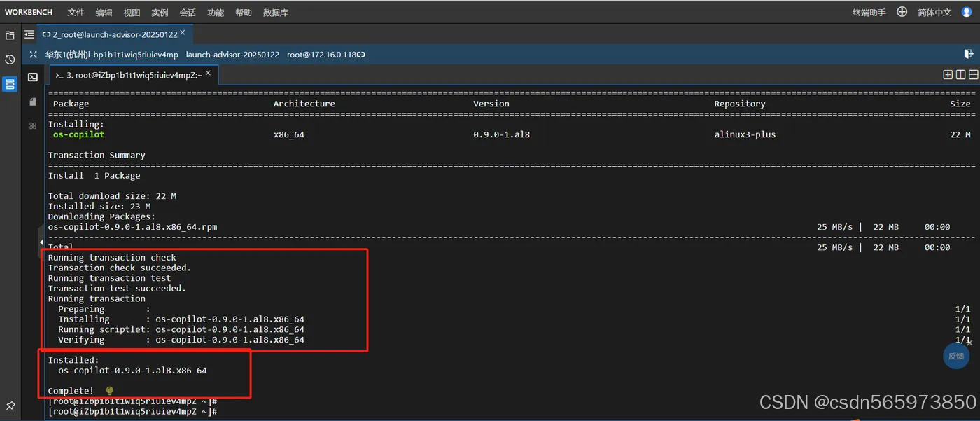980x421 pixels.
Task: Open the history clock icon in sidebar
Action: 10,60
